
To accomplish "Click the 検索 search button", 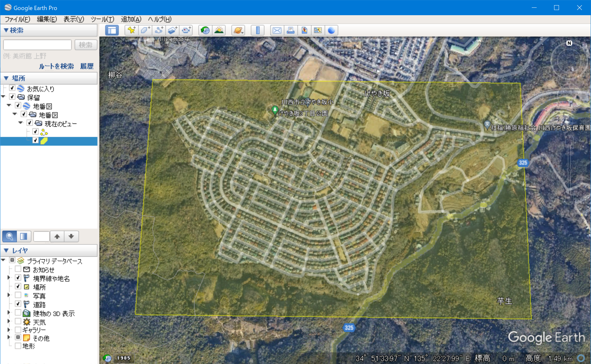I will coord(86,45).
